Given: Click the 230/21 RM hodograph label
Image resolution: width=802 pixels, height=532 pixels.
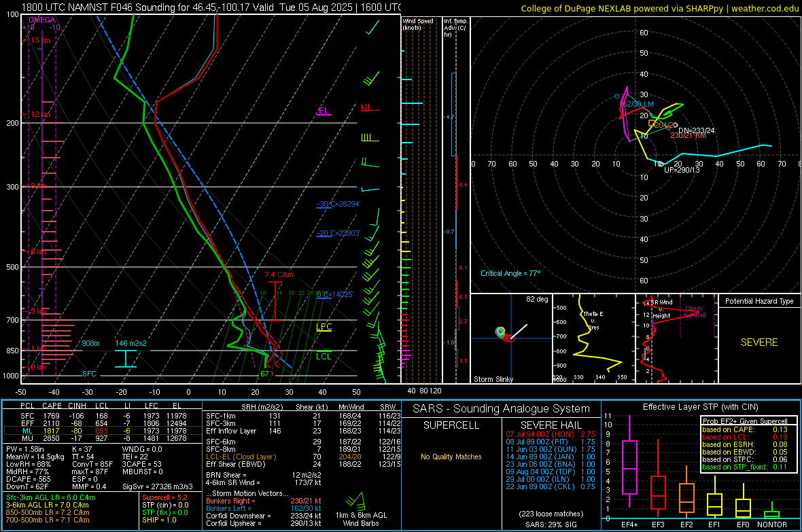Looking at the screenshot, I should point(688,136).
